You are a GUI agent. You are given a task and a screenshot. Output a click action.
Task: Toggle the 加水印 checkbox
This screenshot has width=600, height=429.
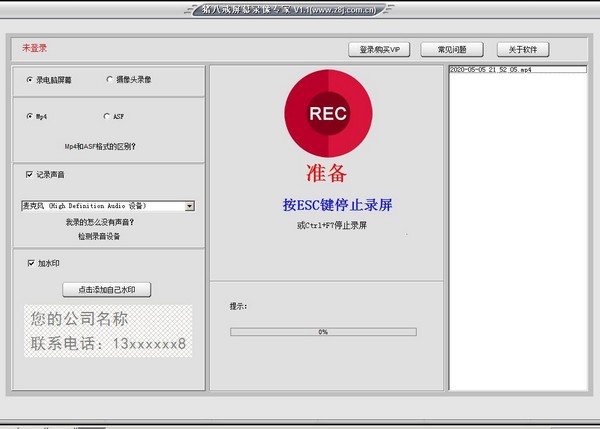point(29,264)
